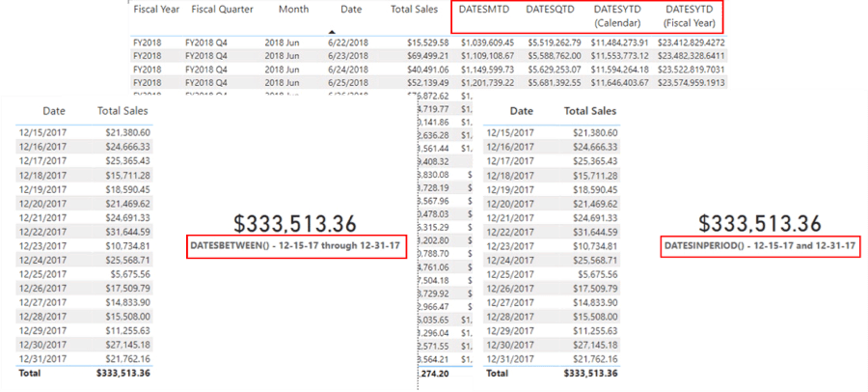868x392 pixels.
Task: Select the DATESBETWEEN() card title text
Action: [294, 245]
